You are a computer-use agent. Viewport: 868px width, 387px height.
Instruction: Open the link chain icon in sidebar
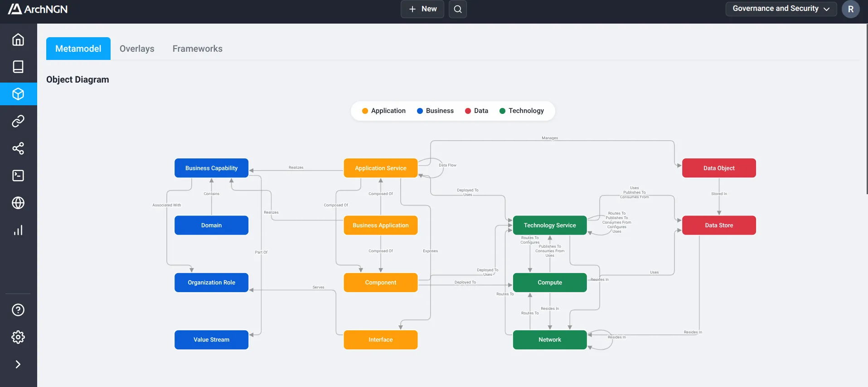18,121
